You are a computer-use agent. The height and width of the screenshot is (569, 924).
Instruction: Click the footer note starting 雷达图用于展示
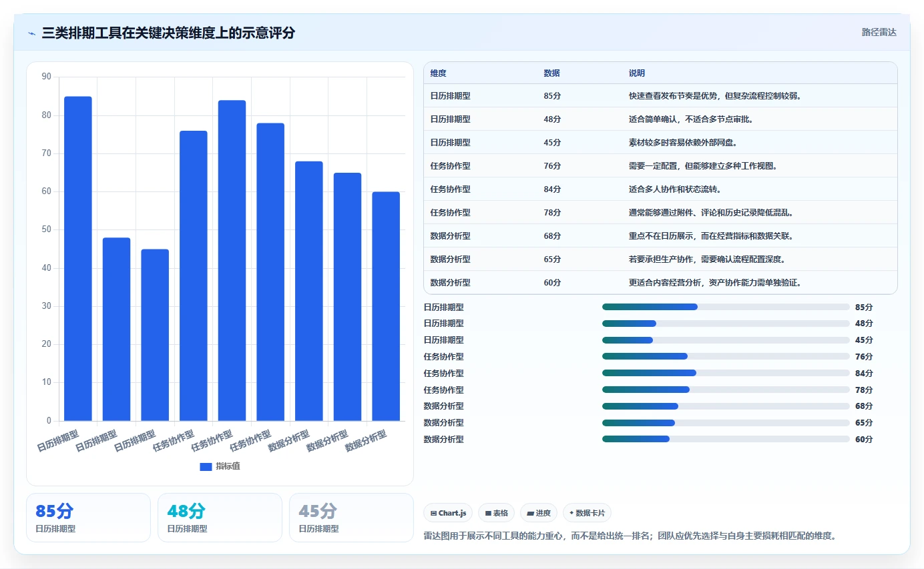click(x=630, y=535)
